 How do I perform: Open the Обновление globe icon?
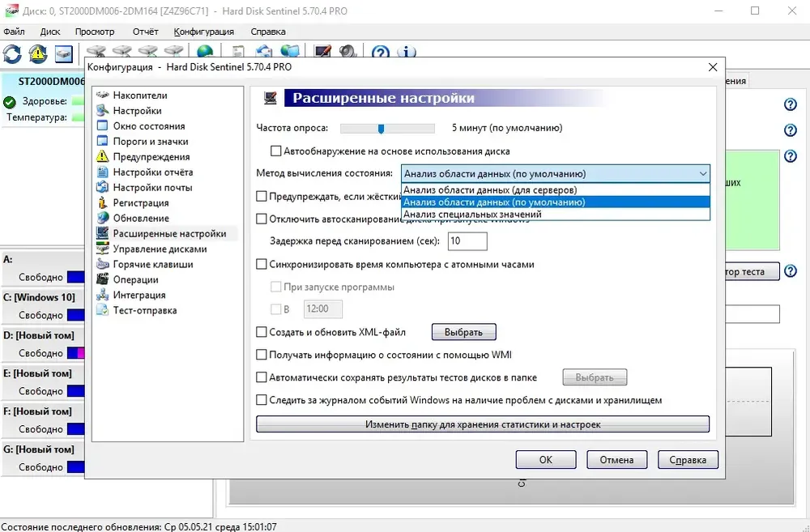(103, 218)
